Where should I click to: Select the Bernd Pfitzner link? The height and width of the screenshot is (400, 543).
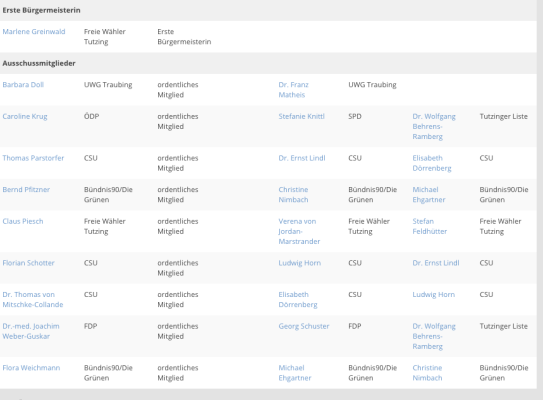pyautogui.click(x=26, y=190)
